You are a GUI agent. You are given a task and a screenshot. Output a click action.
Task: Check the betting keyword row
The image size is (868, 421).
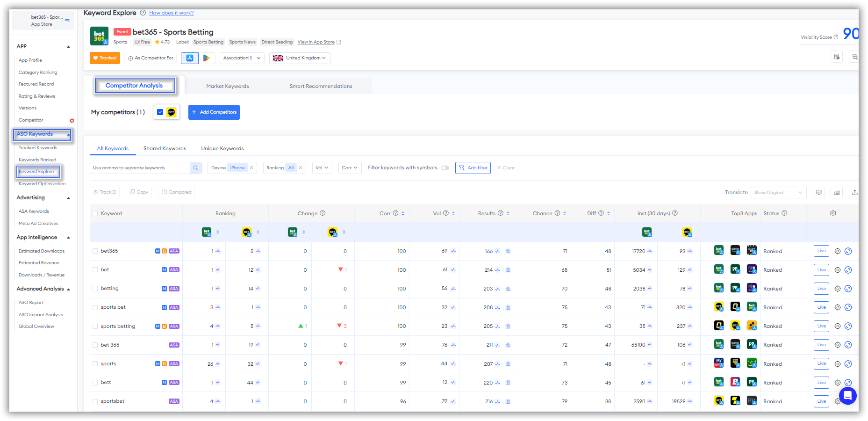click(95, 289)
